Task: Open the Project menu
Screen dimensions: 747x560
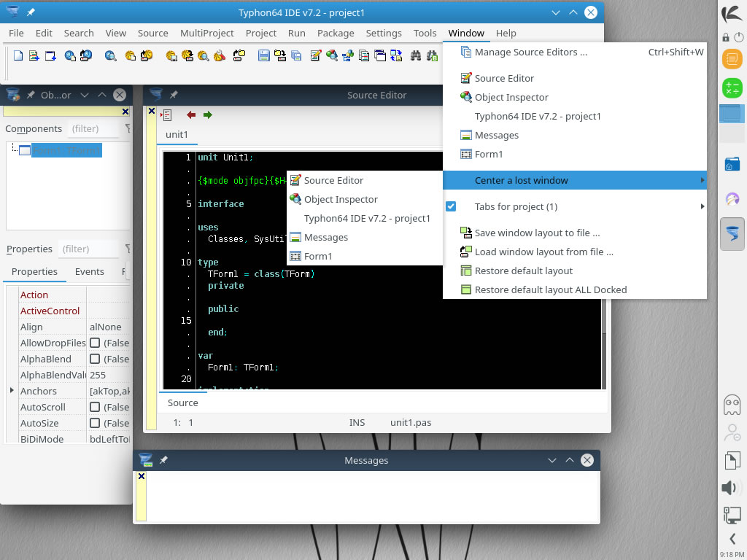Action: (x=260, y=33)
